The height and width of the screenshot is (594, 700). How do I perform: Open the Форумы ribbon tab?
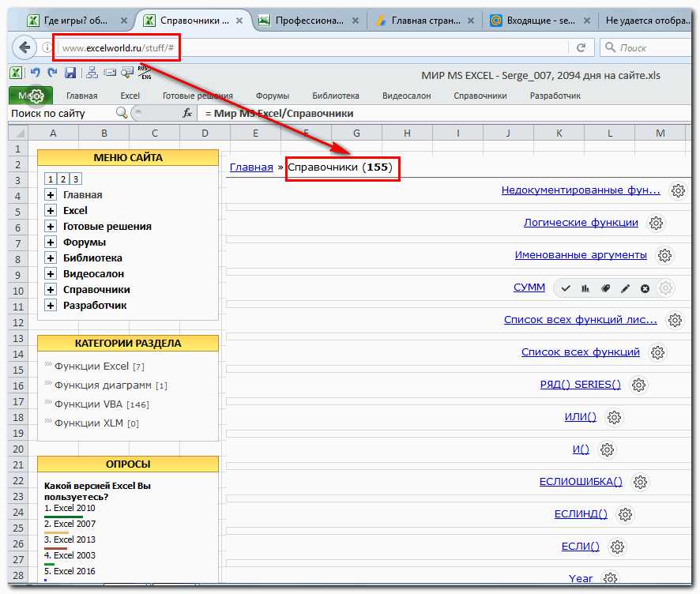[273, 96]
